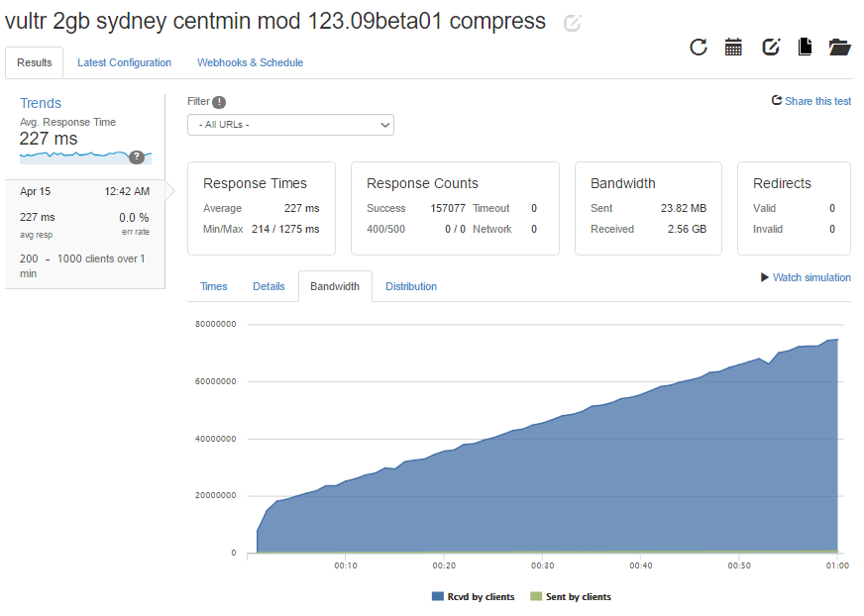Open the folder icon in toolbar
Image resolution: width=864 pixels, height=616 pixels.
(x=840, y=48)
